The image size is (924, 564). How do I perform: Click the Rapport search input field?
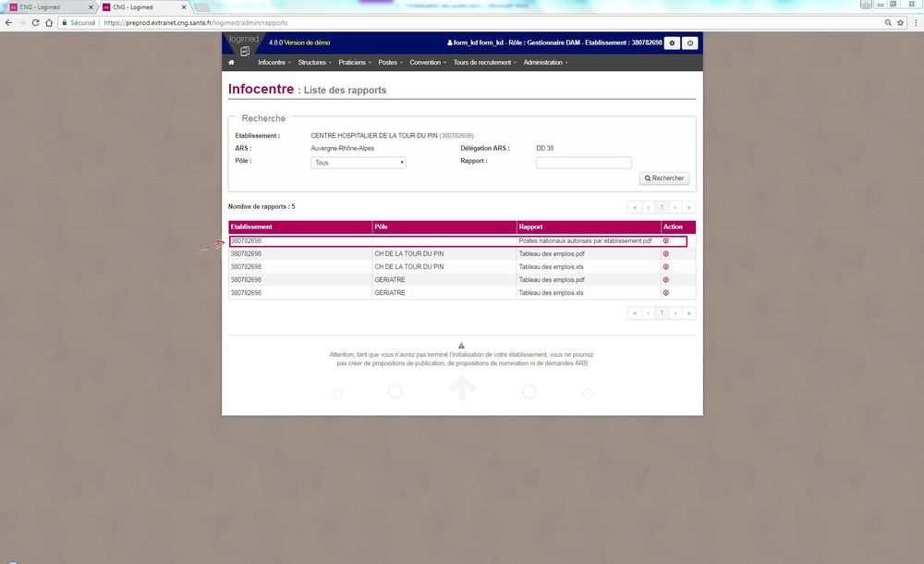[x=583, y=162]
